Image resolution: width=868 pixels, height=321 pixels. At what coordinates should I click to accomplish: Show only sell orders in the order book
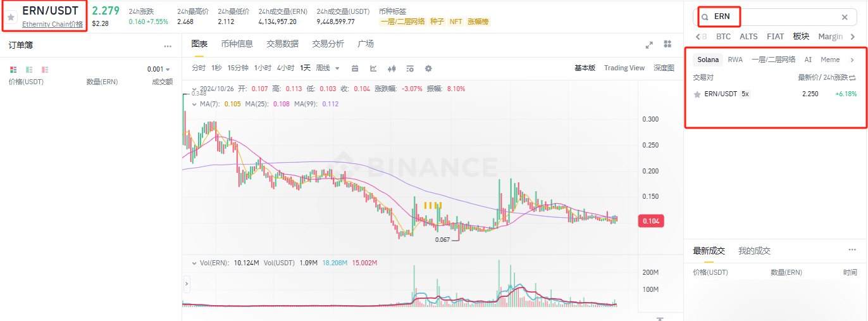pos(45,69)
